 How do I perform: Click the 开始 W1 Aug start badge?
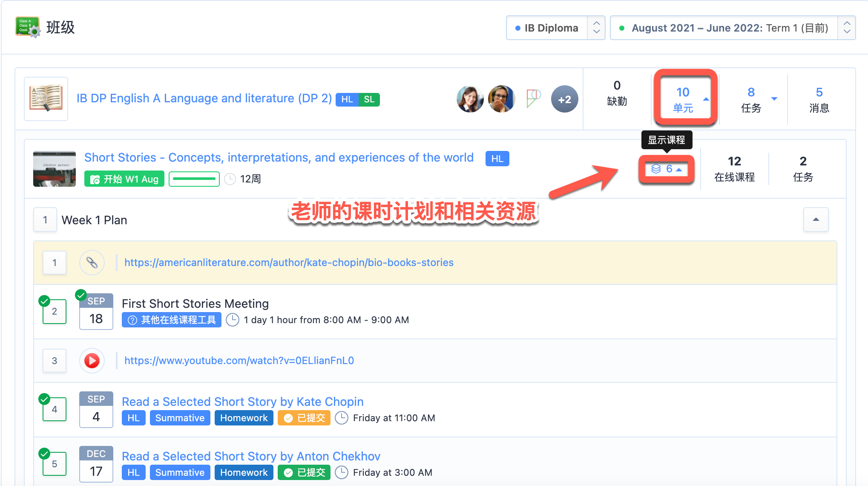[124, 179]
